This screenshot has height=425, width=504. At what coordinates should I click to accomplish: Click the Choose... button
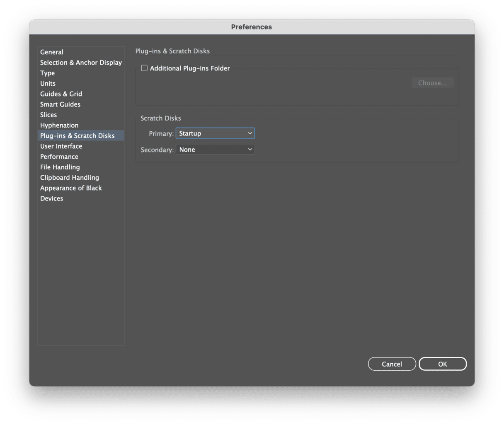tap(432, 83)
